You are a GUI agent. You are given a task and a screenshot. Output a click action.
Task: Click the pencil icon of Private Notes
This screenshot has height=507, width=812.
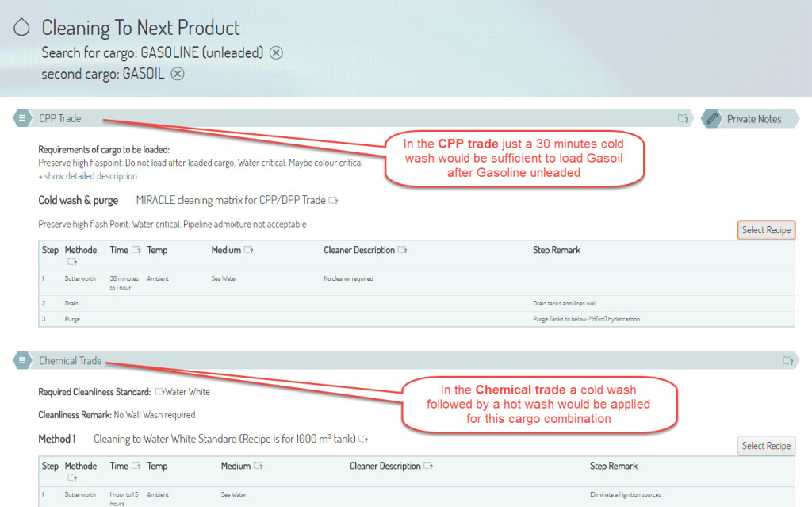click(x=712, y=119)
